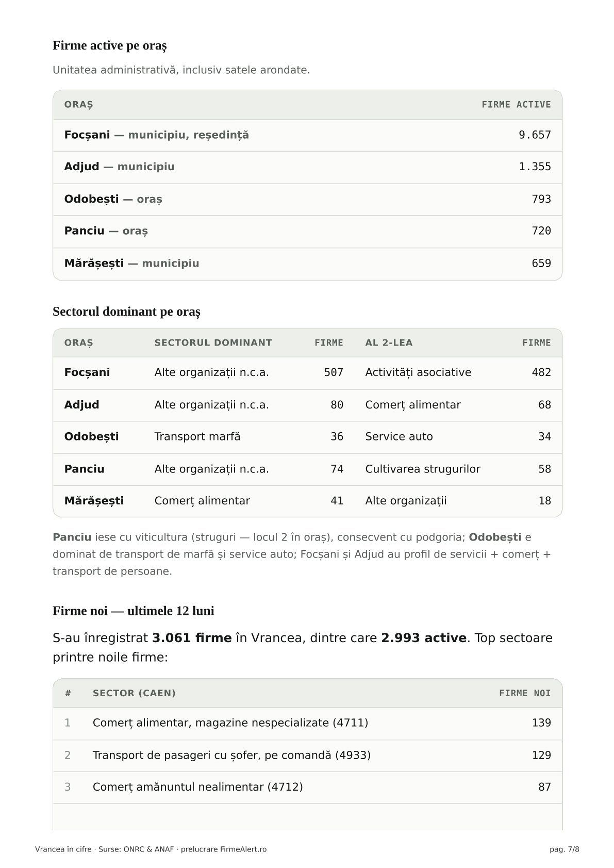
Task: Click the bold 'Panciu' word in note paragraph
Action: click(72, 537)
